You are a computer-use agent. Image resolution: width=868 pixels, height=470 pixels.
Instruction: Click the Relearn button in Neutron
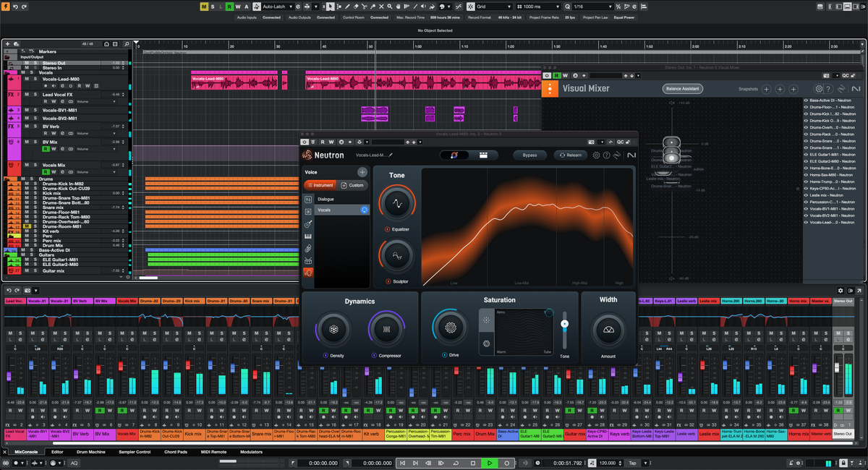(571, 155)
